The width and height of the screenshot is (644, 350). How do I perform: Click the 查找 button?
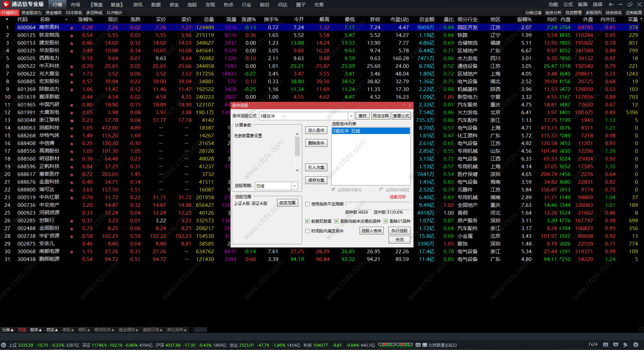pos(363,116)
